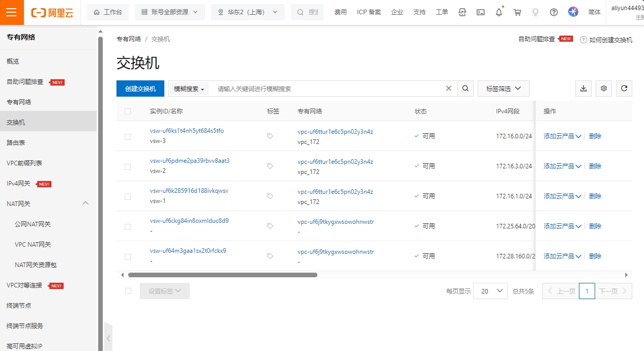Change page size dropdown showing 20
The width and height of the screenshot is (644, 351).
(490, 291)
